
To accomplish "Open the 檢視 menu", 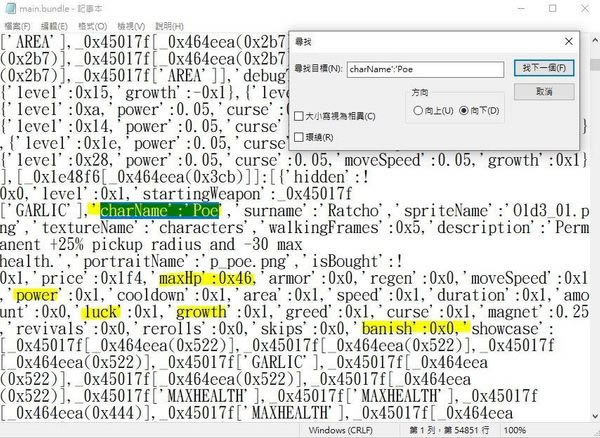I will [130, 25].
